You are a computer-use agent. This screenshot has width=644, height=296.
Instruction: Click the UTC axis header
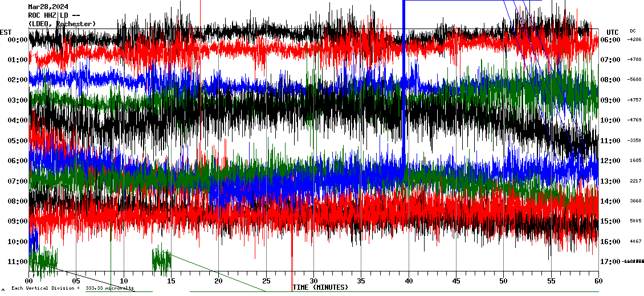pos(613,32)
